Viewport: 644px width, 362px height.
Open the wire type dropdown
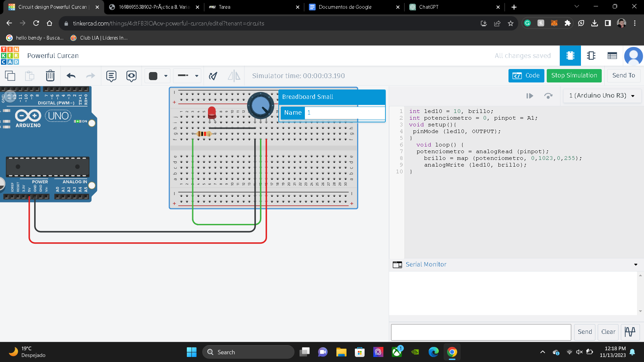[x=187, y=76]
